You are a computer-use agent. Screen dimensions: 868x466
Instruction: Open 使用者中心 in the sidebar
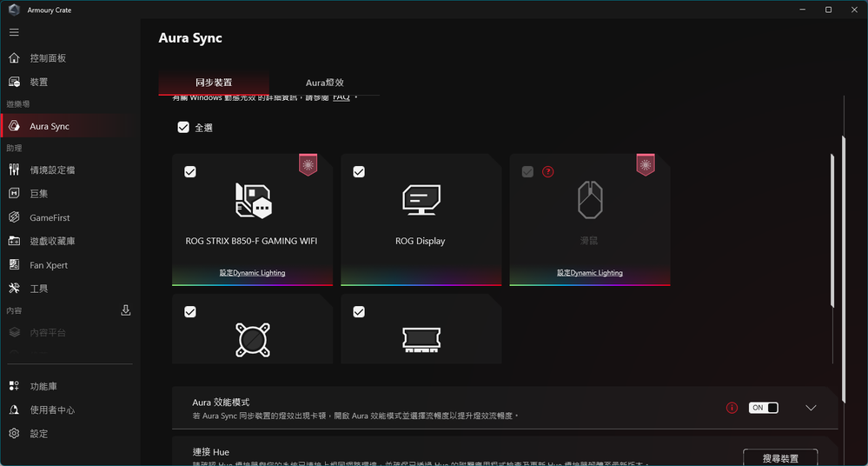point(53,410)
